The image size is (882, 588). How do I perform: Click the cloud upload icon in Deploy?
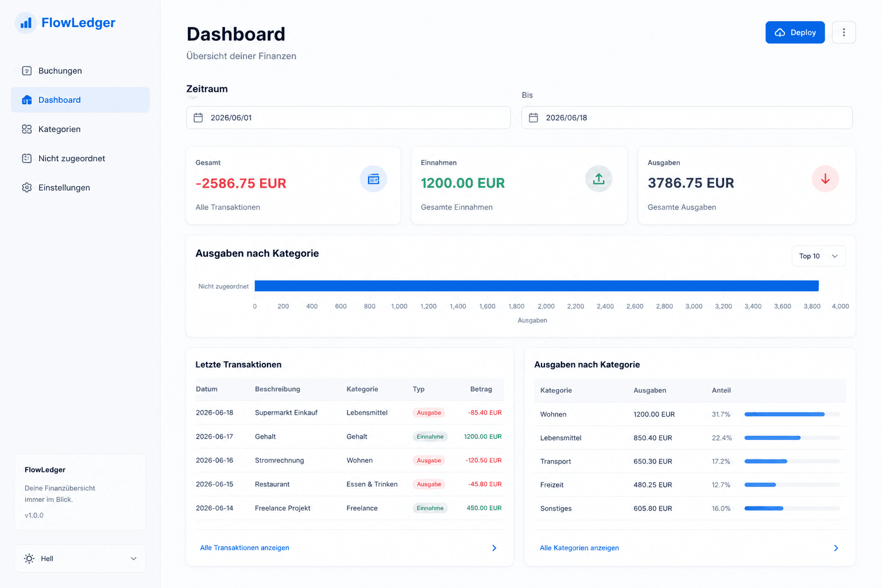click(x=780, y=33)
